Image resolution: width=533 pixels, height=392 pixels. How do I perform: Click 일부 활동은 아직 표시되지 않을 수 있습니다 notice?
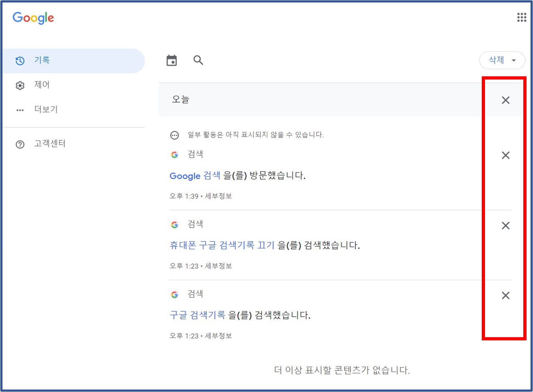pos(256,135)
